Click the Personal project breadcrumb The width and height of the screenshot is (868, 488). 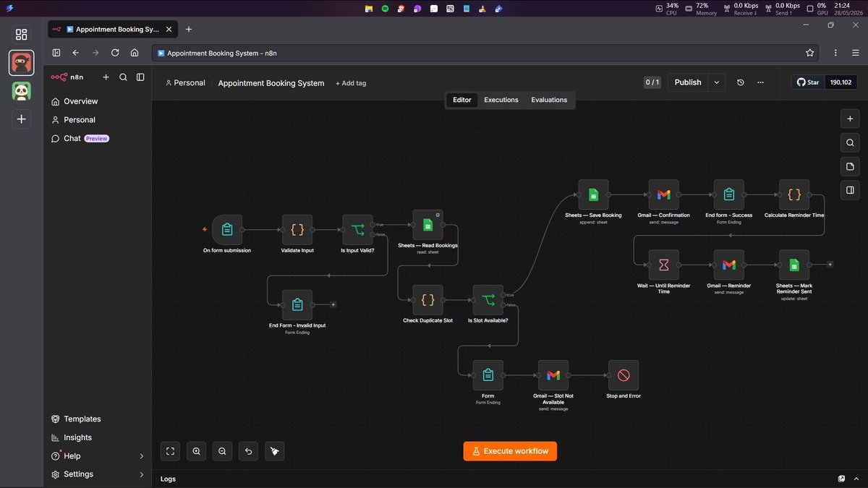[185, 83]
